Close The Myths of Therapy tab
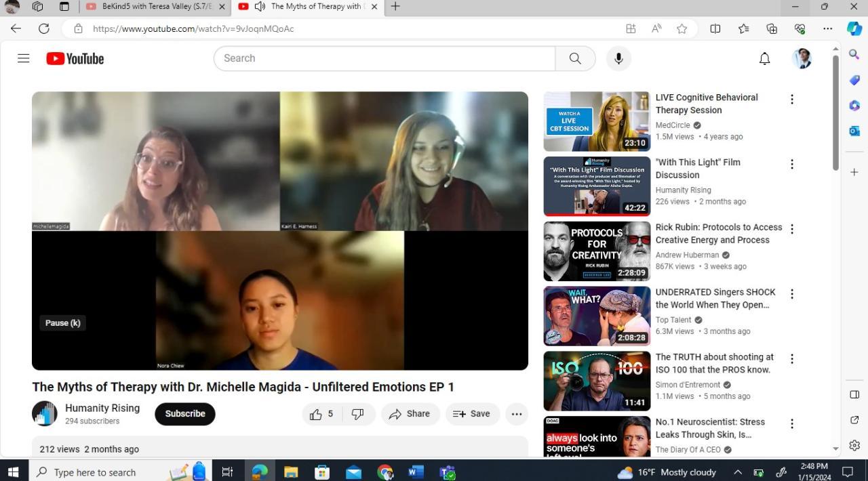The width and height of the screenshot is (868, 481). pos(374,7)
